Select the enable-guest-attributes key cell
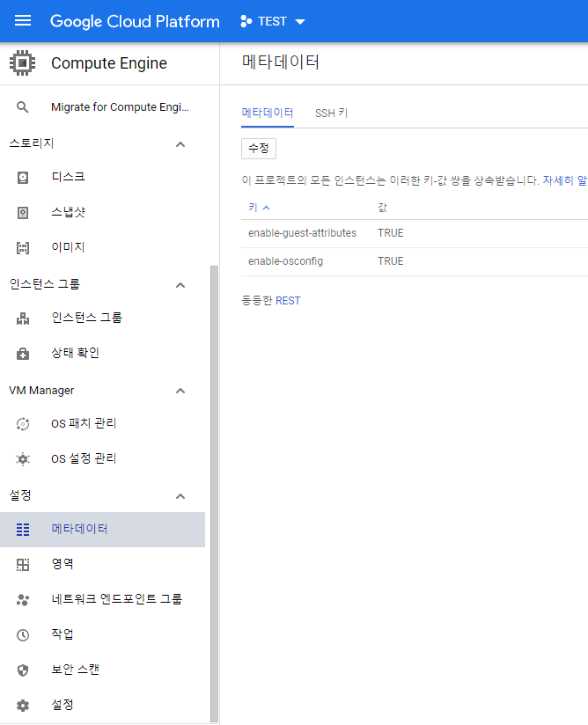This screenshot has height=725, width=588. pyautogui.click(x=302, y=233)
